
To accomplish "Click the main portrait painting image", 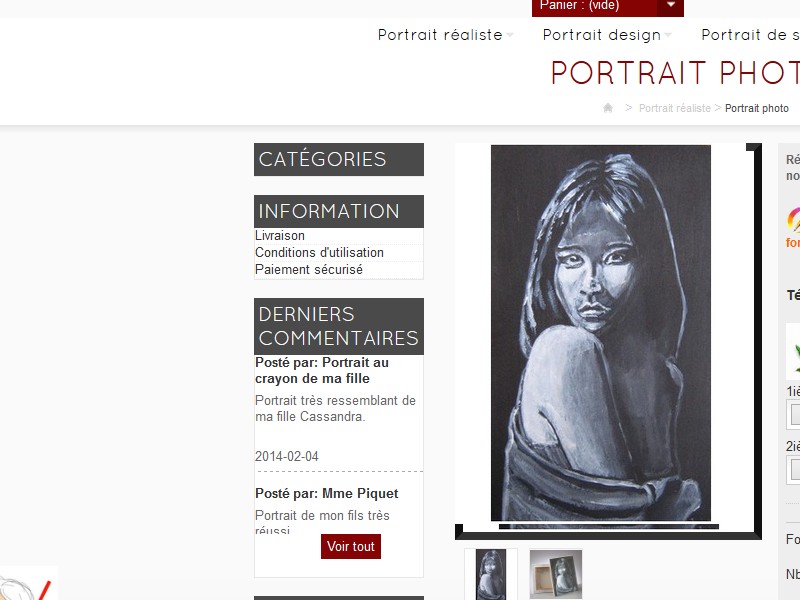I will coord(601,333).
